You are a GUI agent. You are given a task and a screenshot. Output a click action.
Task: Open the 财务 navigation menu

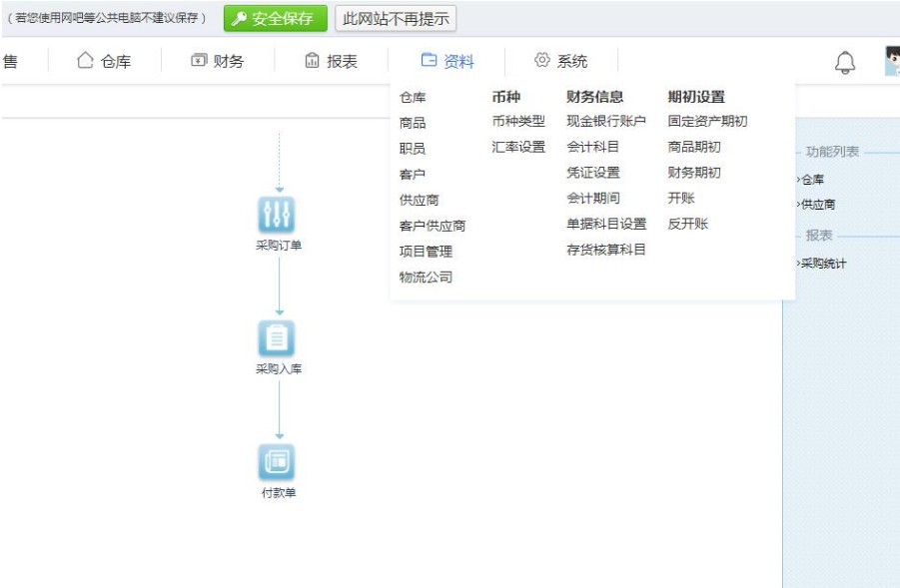(218, 62)
